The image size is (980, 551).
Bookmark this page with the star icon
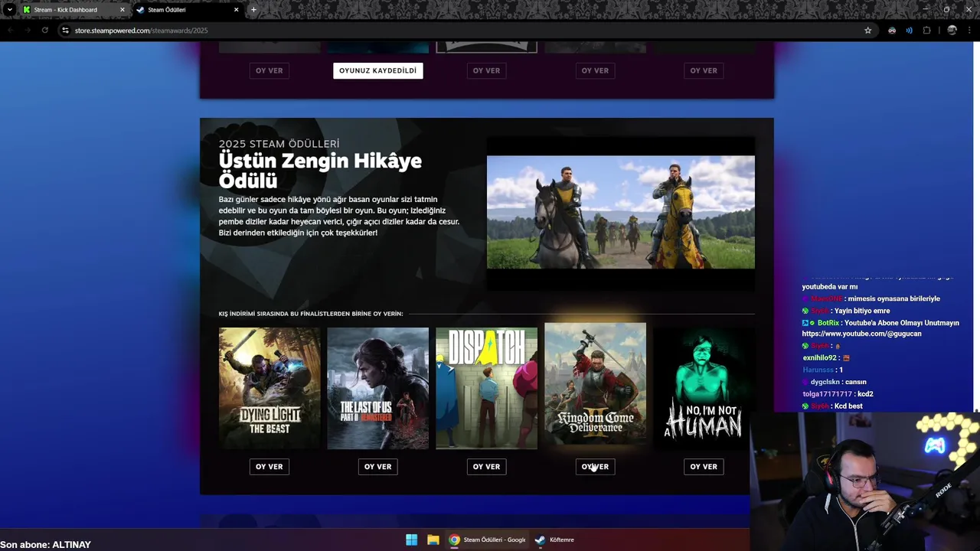(x=867, y=31)
